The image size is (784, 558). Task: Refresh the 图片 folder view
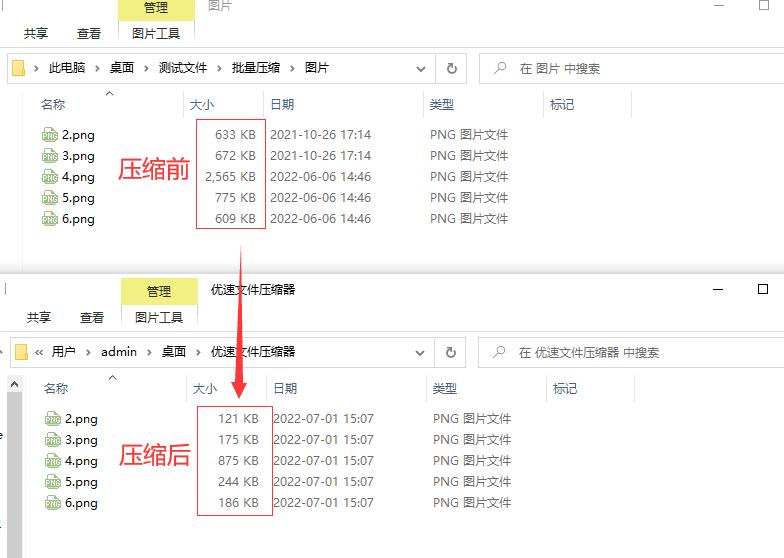452,68
